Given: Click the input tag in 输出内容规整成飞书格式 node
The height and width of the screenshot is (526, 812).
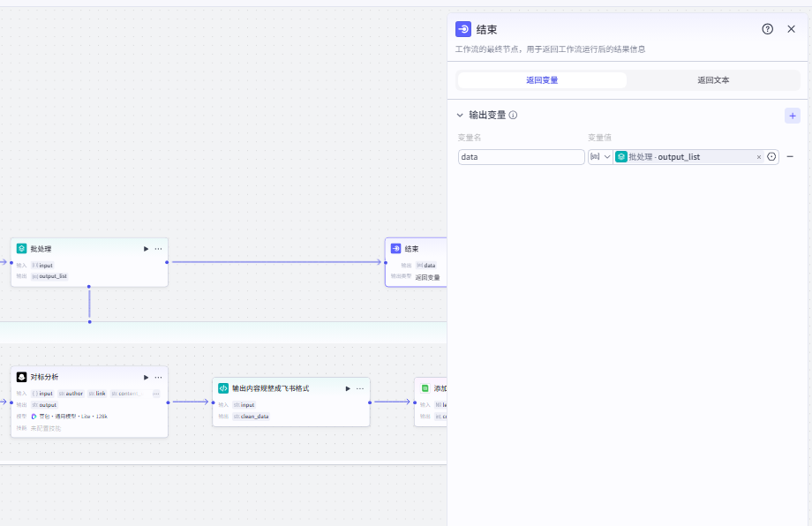Looking at the screenshot, I should (x=244, y=405).
